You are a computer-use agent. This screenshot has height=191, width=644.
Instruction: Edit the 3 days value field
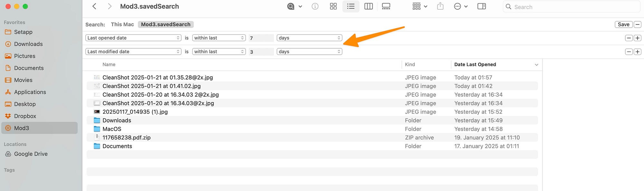click(261, 52)
